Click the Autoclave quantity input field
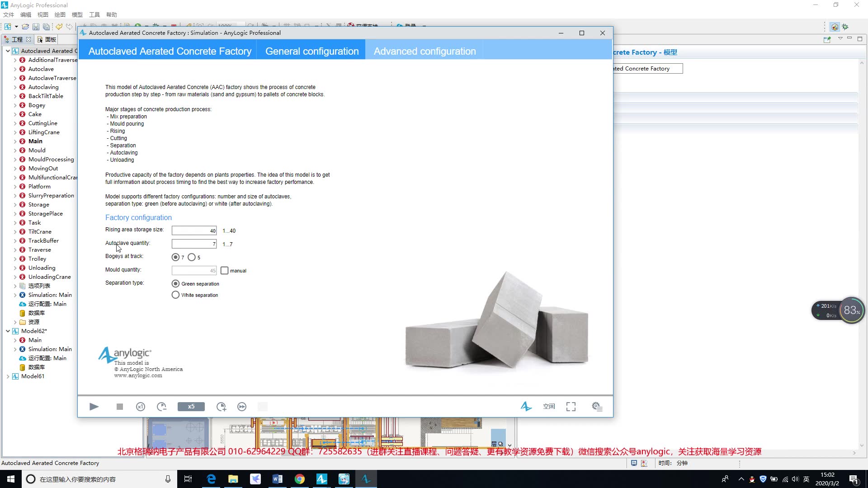The width and height of the screenshot is (868, 488). point(194,244)
